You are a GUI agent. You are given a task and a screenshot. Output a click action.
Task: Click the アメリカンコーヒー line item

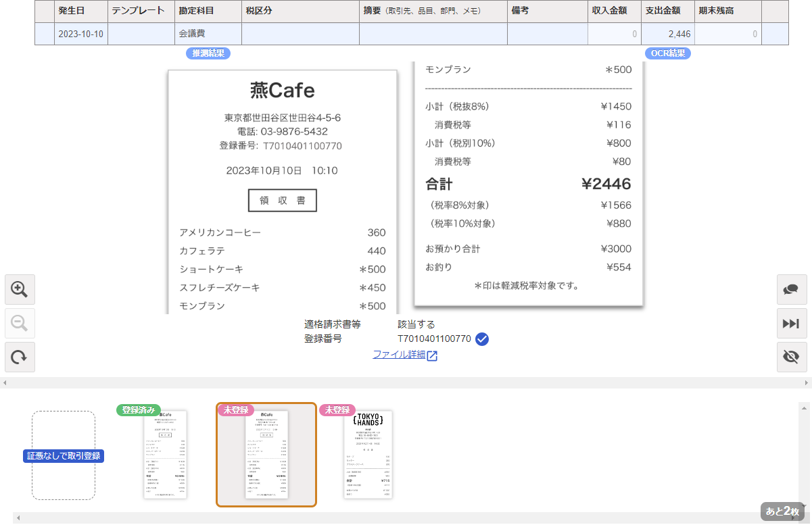coord(282,232)
